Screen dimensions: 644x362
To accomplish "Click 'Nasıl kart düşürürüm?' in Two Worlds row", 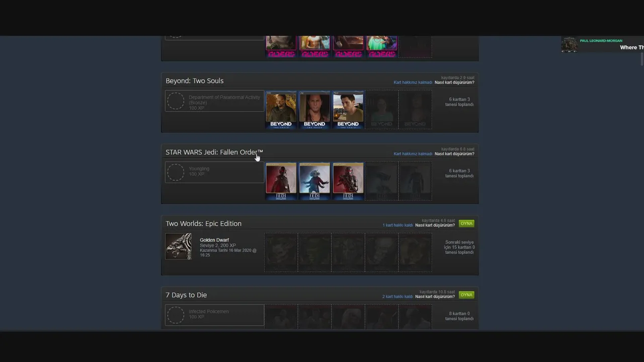I will click(x=435, y=225).
